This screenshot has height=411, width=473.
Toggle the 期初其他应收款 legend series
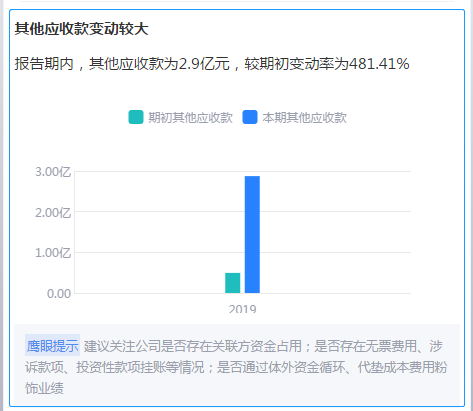click(x=181, y=117)
